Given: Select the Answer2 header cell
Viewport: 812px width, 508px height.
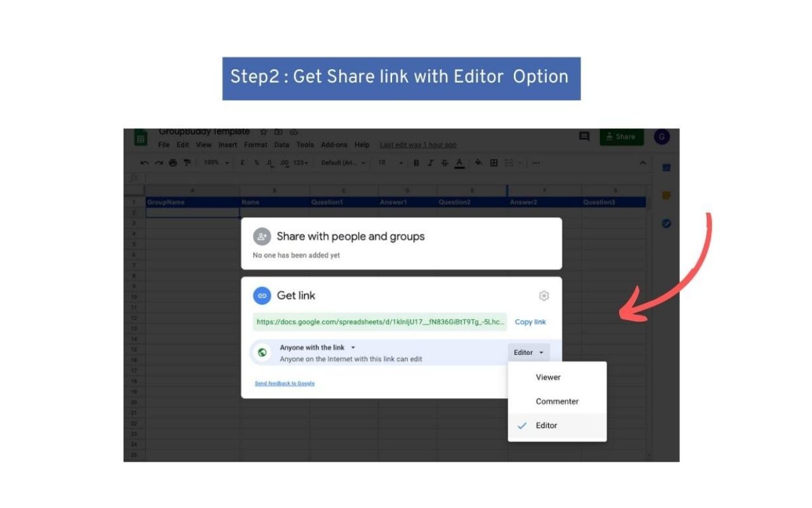Looking at the screenshot, I should pos(545,203).
